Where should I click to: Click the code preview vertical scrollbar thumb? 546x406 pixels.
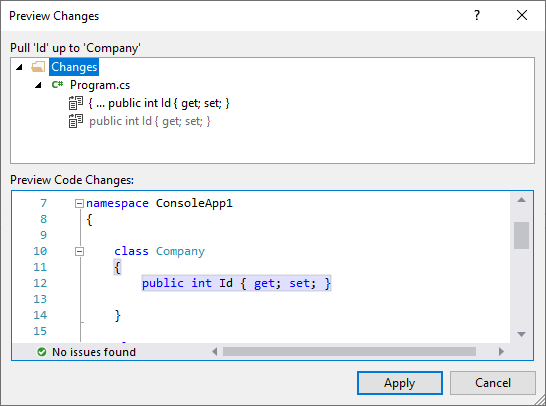pos(521,235)
